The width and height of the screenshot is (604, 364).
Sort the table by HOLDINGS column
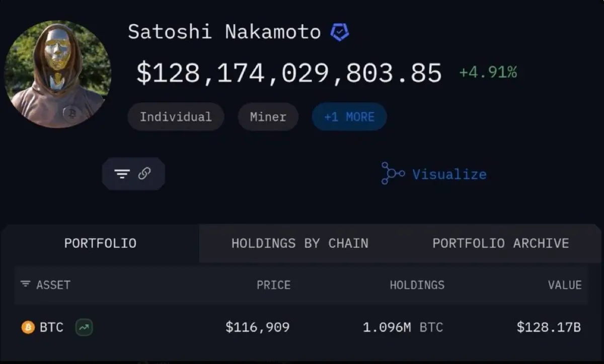(x=417, y=285)
